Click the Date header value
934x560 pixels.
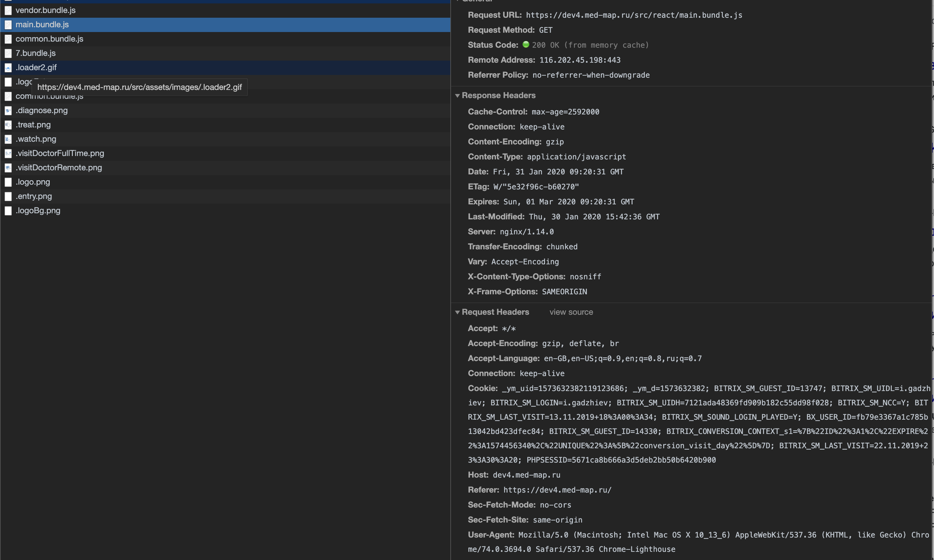point(558,172)
